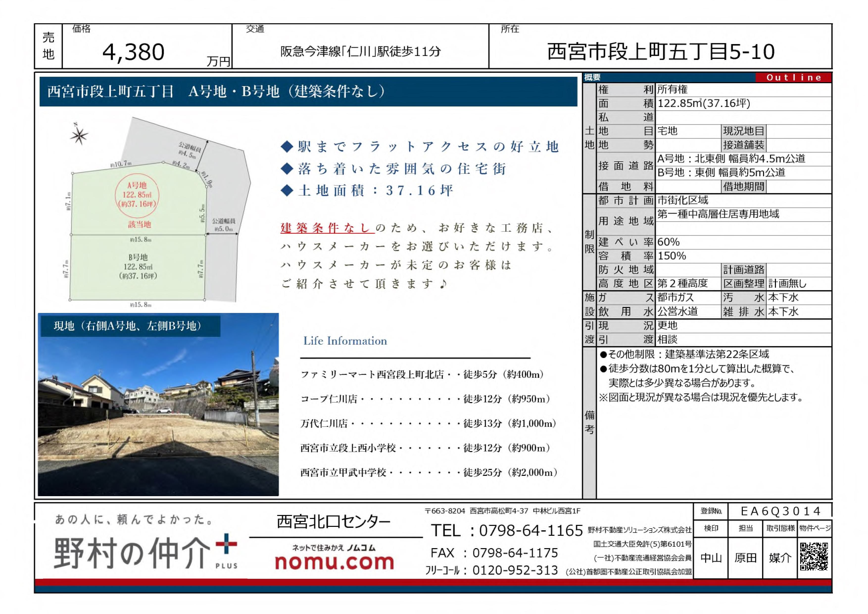Click the blue diamond before 土地面積
Viewport: 868px width, 614px height.
coord(287,190)
